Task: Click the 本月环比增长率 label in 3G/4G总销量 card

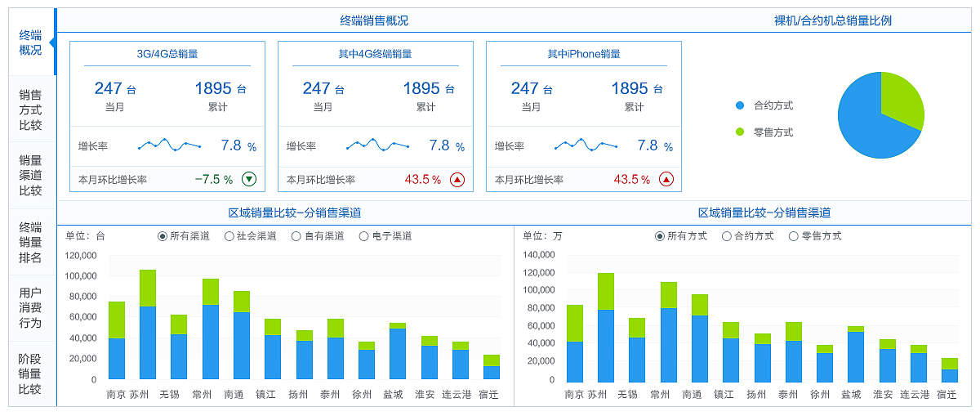Action: (x=113, y=179)
